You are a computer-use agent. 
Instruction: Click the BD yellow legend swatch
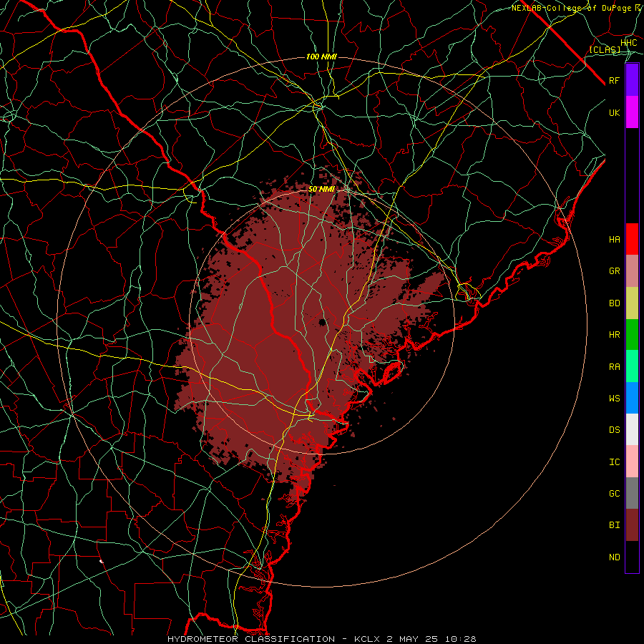(632, 303)
